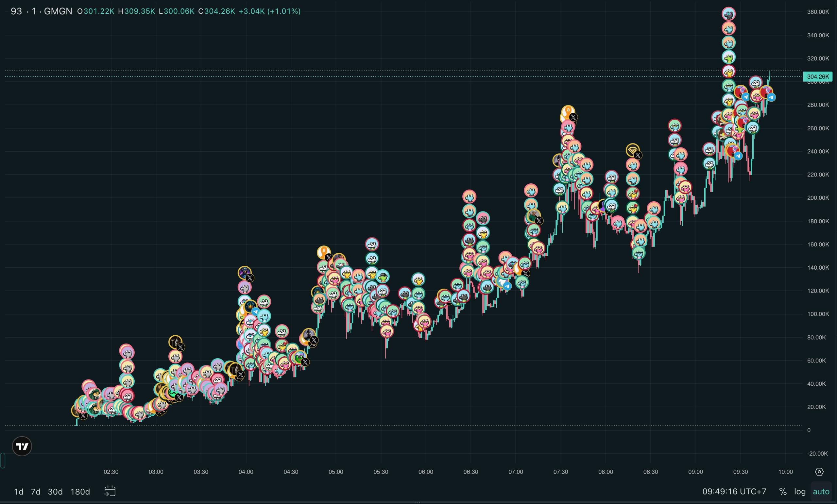837x504 pixels.
Task: Click topmost trader avatar near 360K
Action: click(x=728, y=14)
